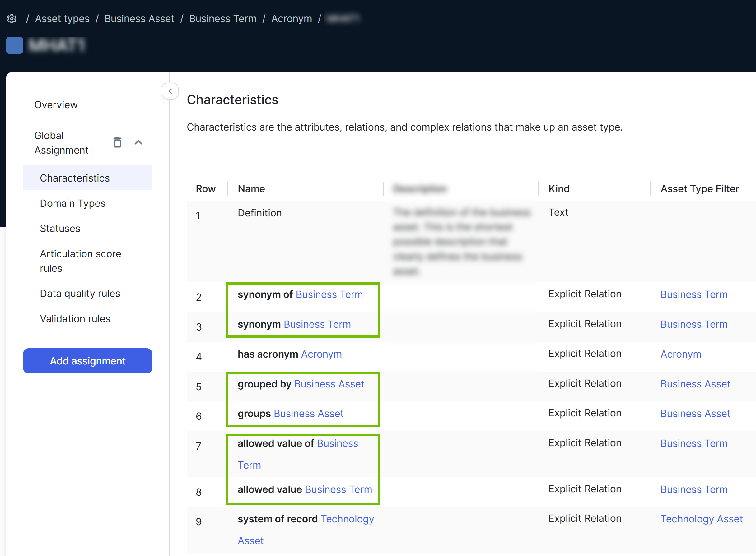Screen dimensions: 756x556
Task: Open the Domain Types section
Action: click(72, 203)
